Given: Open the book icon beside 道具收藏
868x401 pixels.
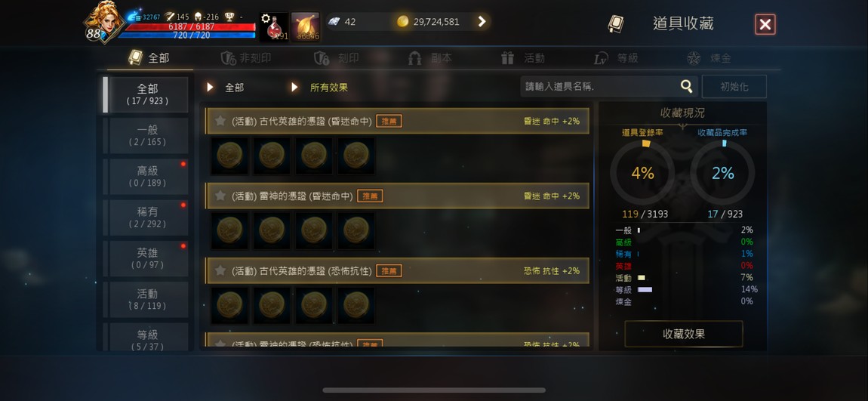Looking at the screenshot, I should tap(616, 24).
